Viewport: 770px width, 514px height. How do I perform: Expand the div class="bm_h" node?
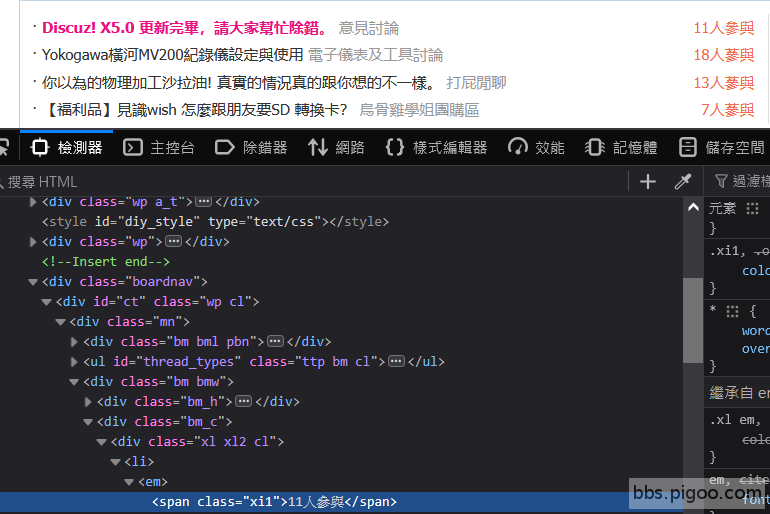pos(88,402)
